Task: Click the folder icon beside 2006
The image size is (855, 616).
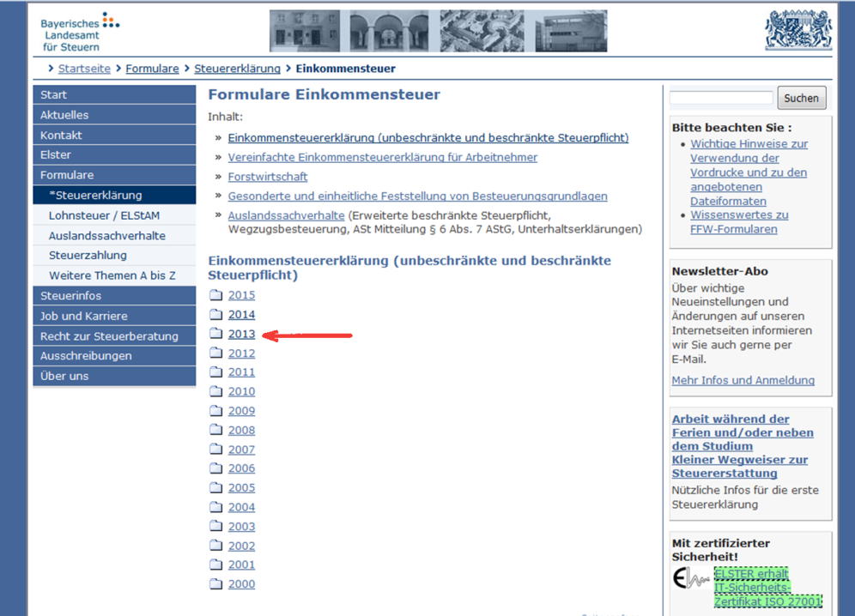Action: 216,468
